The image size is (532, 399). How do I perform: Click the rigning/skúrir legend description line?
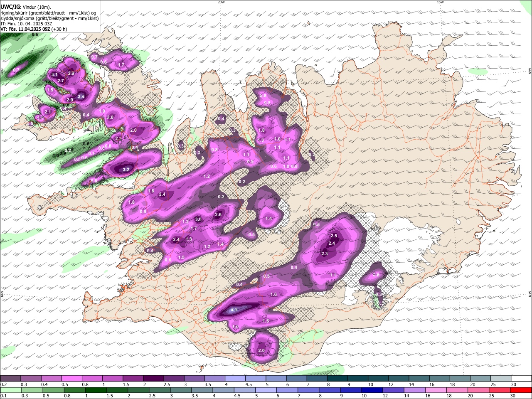(x=48, y=13)
